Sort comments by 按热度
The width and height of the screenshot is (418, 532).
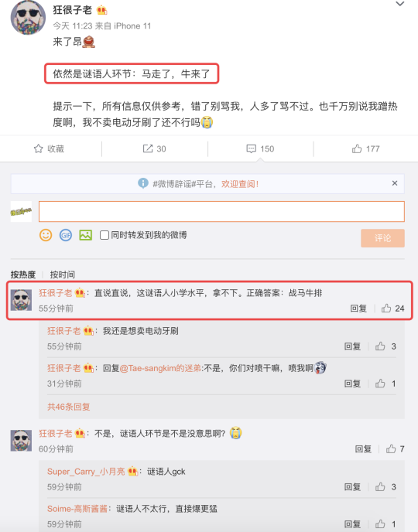[x=23, y=275]
